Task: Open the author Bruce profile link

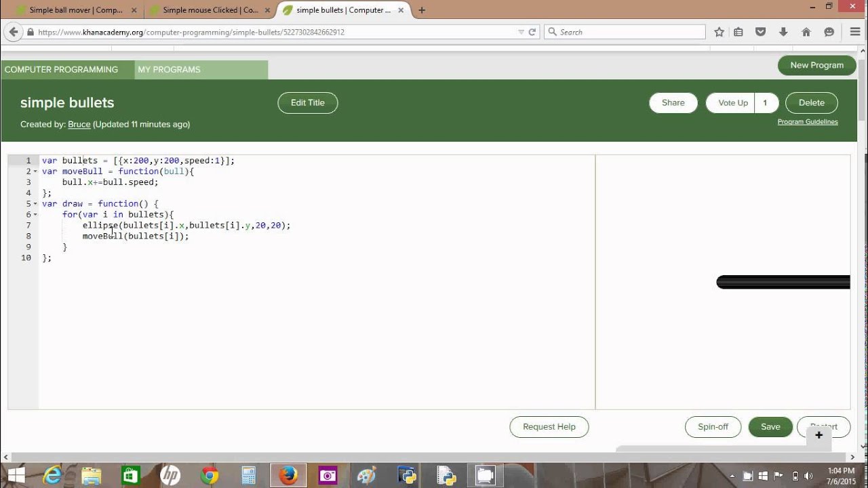Action: pos(79,125)
